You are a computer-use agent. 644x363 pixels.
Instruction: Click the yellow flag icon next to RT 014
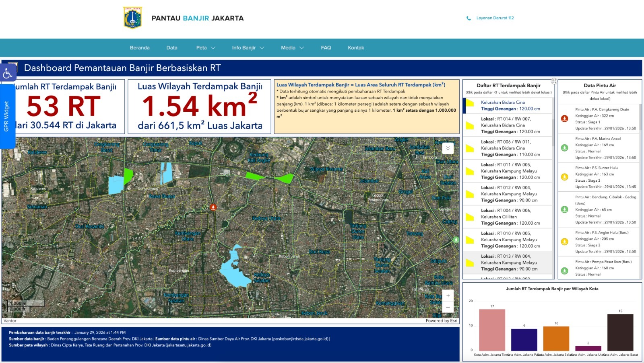coord(470,126)
